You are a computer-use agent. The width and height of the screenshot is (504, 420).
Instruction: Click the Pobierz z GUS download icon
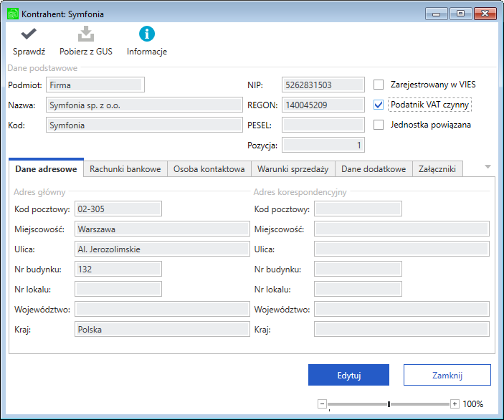[x=86, y=34]
